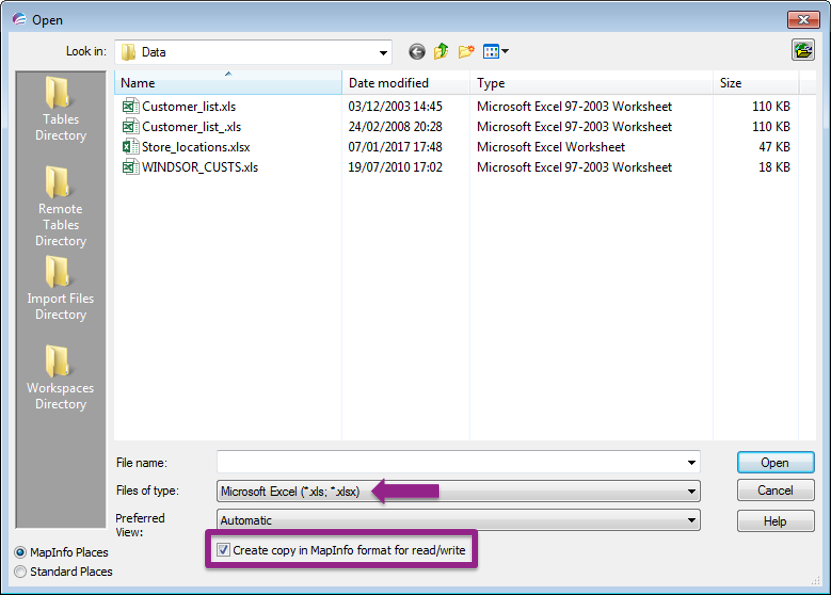Viewport: 831px width, 595px height.
Task: Click the Open button
Action: [775, 462]
